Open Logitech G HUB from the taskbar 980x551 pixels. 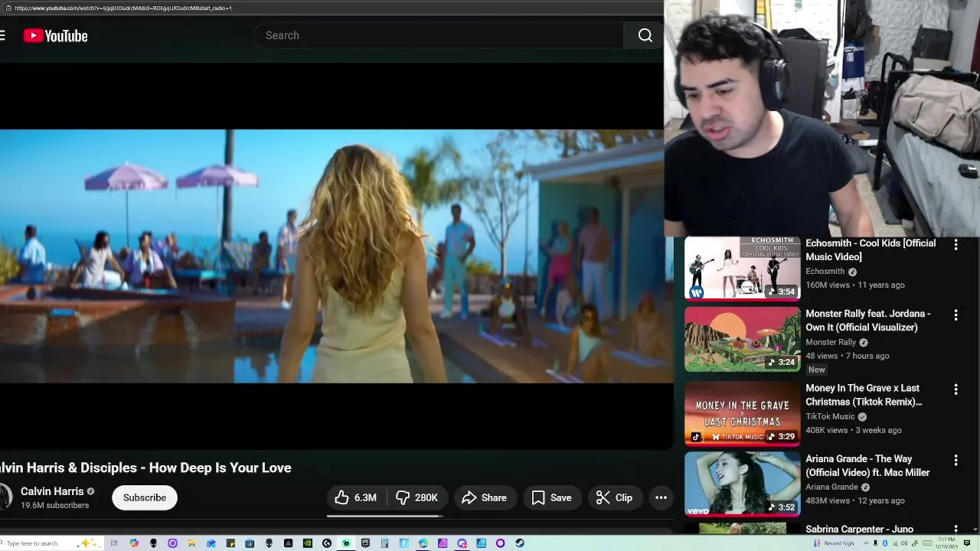327,543
